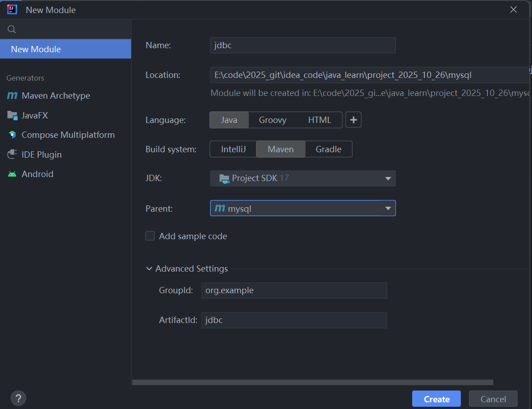Image resolution: width=532 pixels, height=409 pixels.
Task: Collapse the Advanced Settings section
Action: click(149, 268)
